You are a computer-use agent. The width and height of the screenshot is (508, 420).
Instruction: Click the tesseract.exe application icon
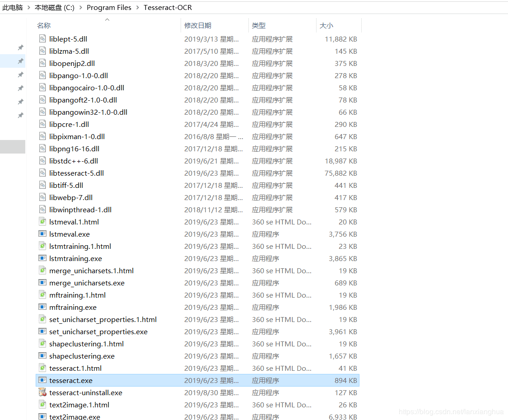[x=42, y=380]
